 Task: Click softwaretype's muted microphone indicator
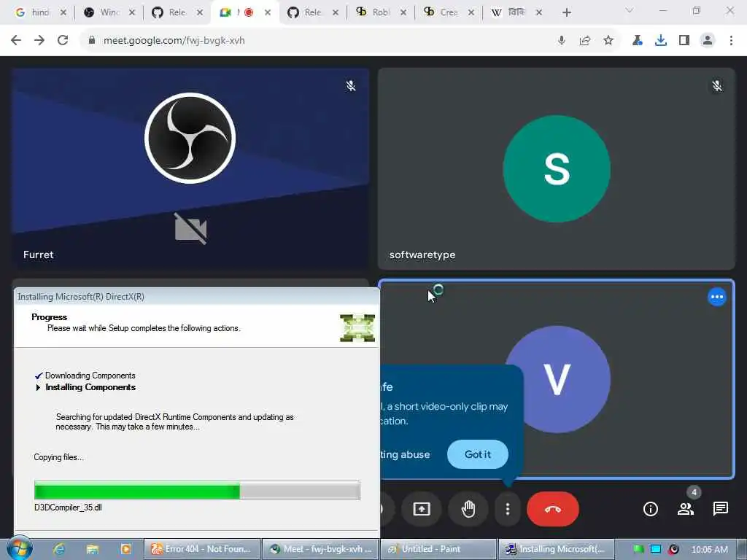point(717,86)
